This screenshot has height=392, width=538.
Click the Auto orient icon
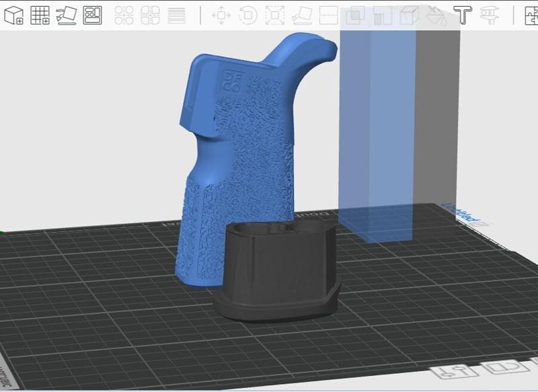[66, 15]
